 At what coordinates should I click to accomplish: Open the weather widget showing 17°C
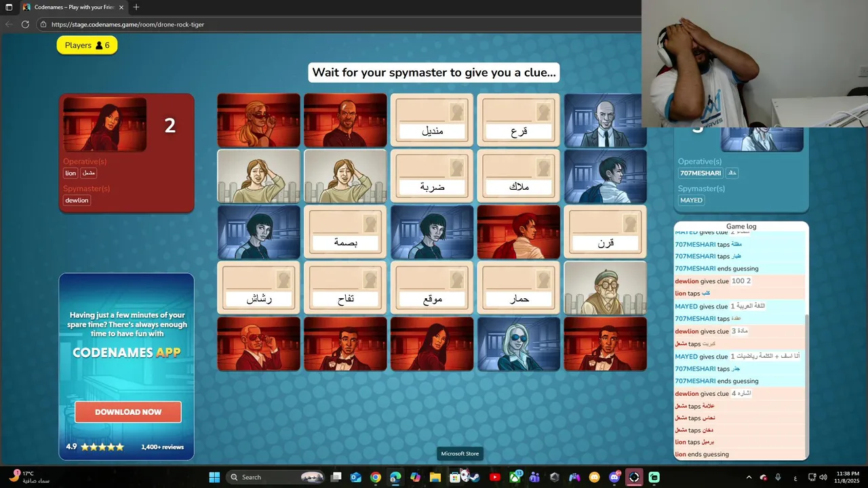(29, 477)
